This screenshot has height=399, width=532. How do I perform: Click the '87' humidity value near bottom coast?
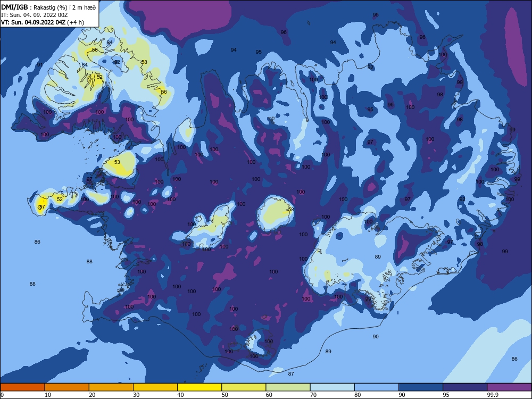[x=291, y=373]
